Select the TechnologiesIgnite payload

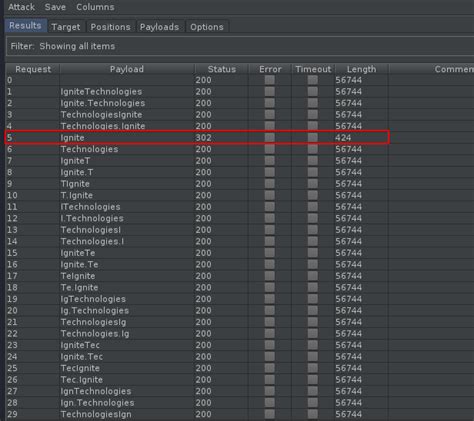[101, 114]
